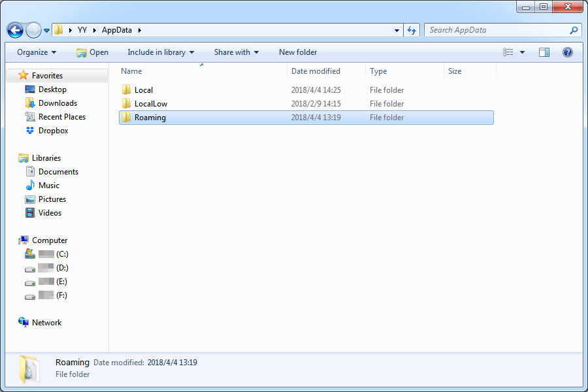588x392 pixels.
Task: Click the folder icon in address bar
Action: 59,30
